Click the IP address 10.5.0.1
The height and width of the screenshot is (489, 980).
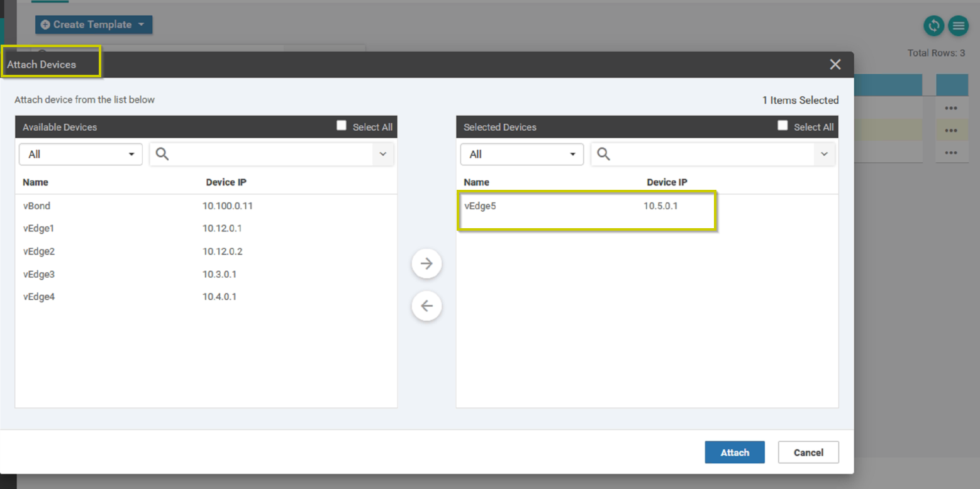coord(660,206)
